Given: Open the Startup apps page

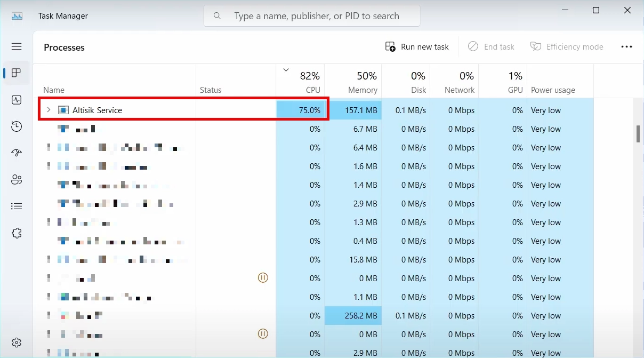Looking at the screenshot, I should pyautogui.click(x=17, y=153).
